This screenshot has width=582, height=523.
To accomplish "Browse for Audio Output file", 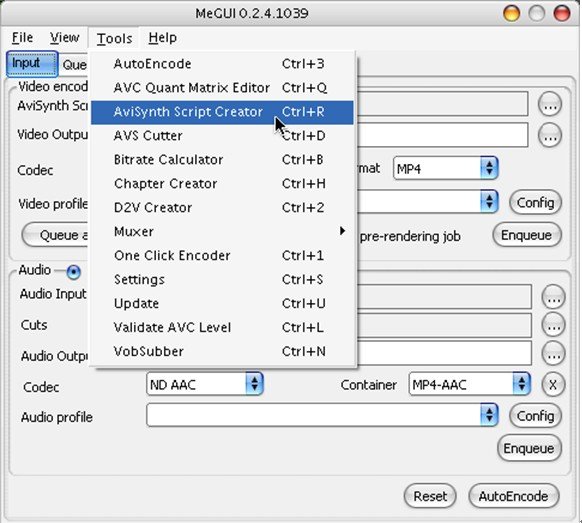I will pyautogui.click(x=553, y=353).
